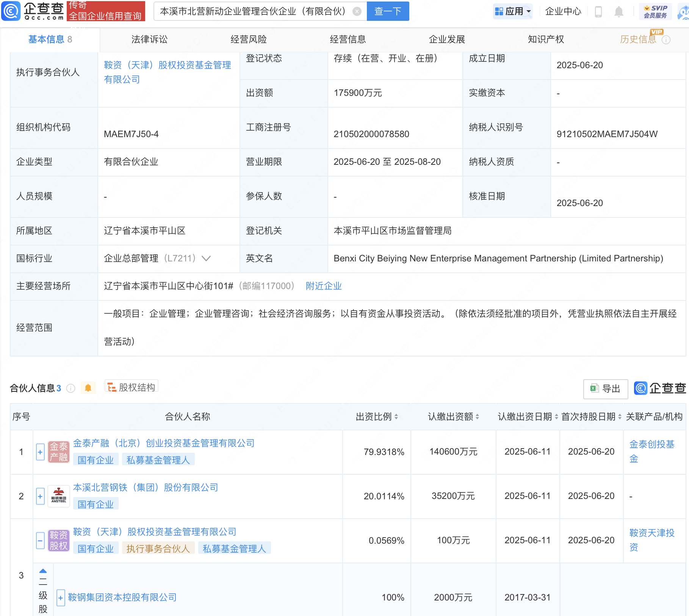This screenshot has width=689, height=616.
Task: Click the 79.9318% ratio cell
Action: point(384,452)
